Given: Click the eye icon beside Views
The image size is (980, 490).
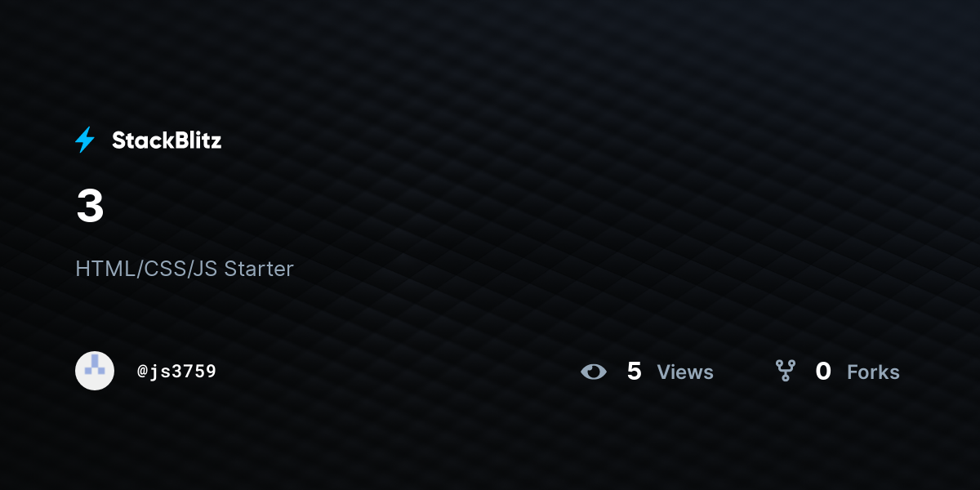Looking at the screenshot, I should [594, 372].
